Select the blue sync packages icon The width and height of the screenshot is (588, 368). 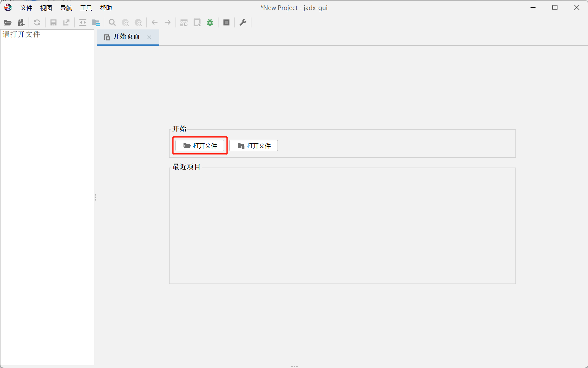(x=96, y=22)
